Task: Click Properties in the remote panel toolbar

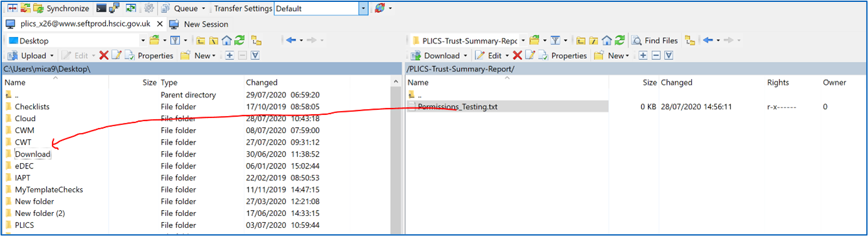Action: click(x=563, y=56)
